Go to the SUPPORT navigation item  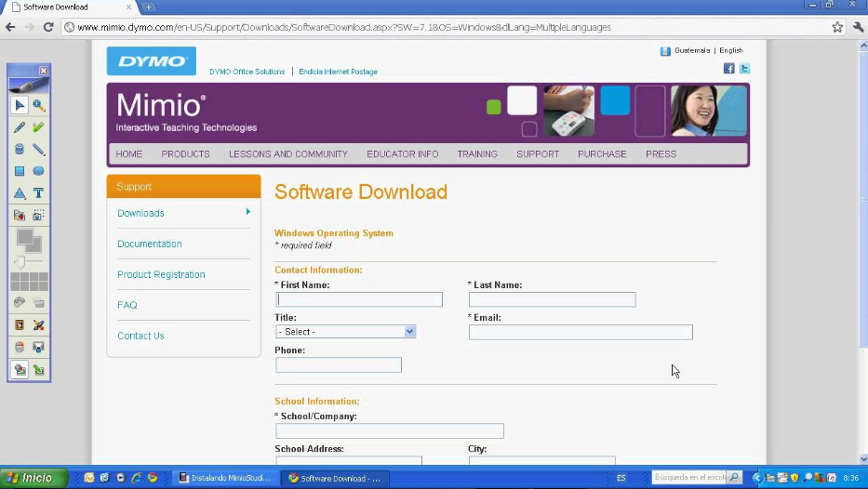point(538,154)
